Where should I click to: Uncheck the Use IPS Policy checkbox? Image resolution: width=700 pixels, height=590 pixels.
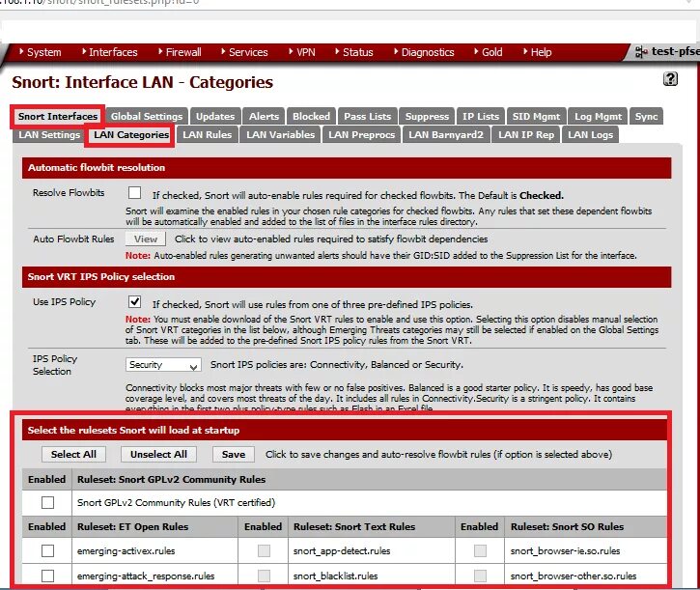pos(134,302)
